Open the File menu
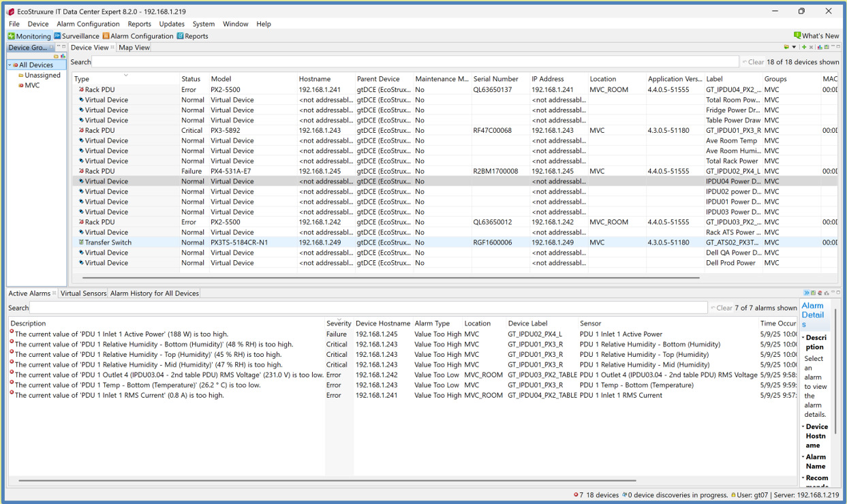The image size is (847, 504). [14, 24]
